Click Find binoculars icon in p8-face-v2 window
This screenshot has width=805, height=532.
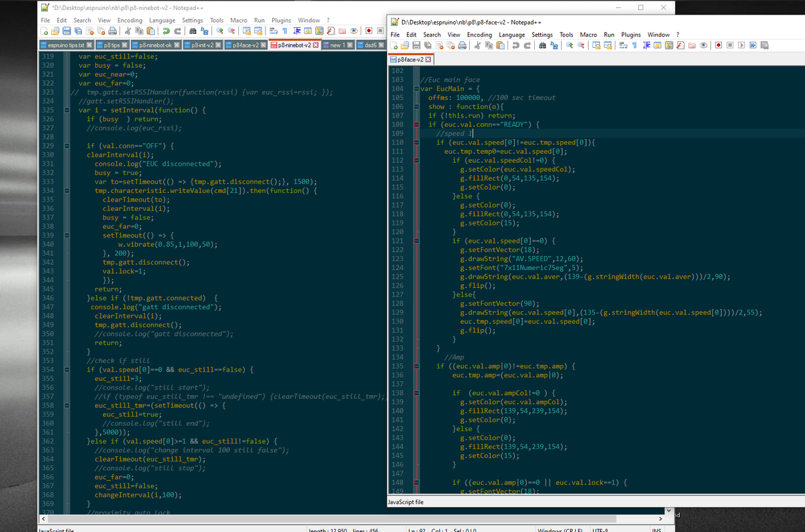click(542, 45)
